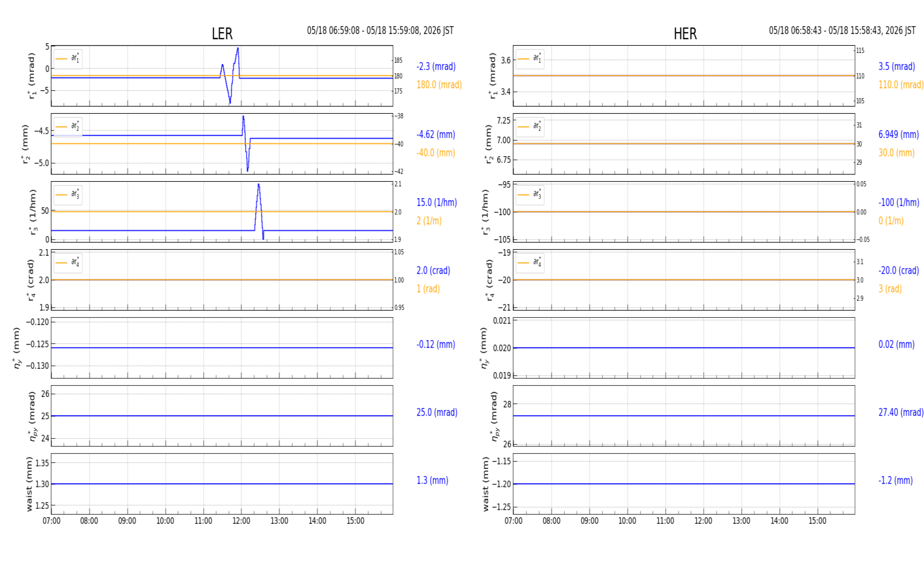Click the blue value -4.62 (mm)
Viewport: 924px width, 565px height.
pos(436,135)
